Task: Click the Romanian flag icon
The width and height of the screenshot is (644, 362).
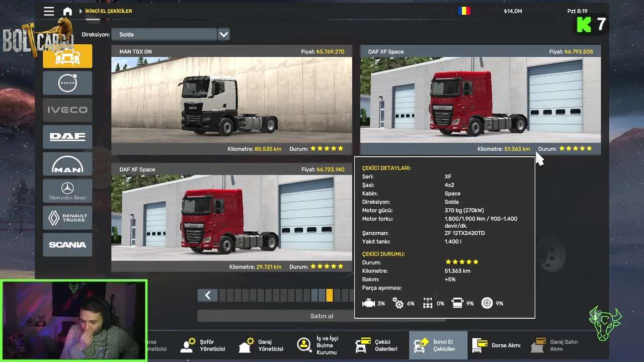Action: [464, 11]
